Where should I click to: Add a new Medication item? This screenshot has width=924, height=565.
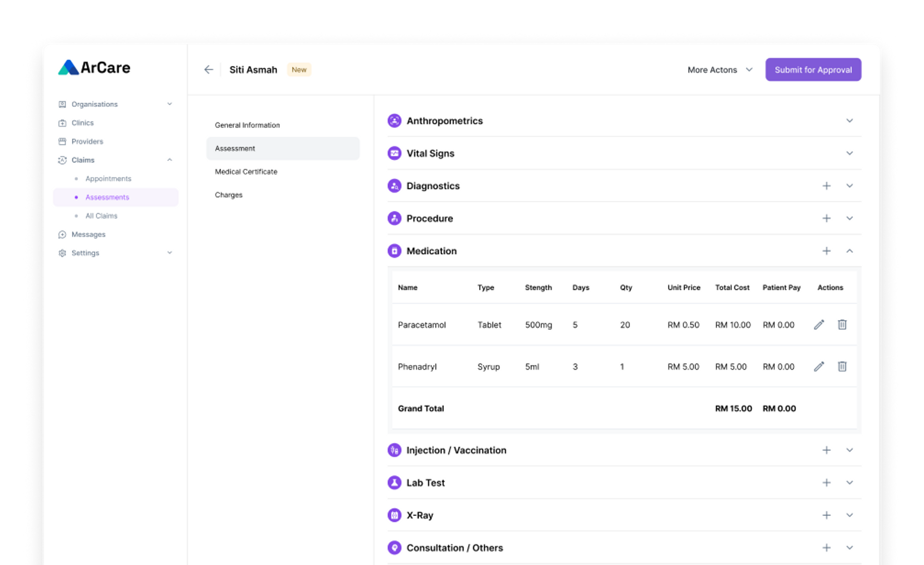tap(826, 251)
